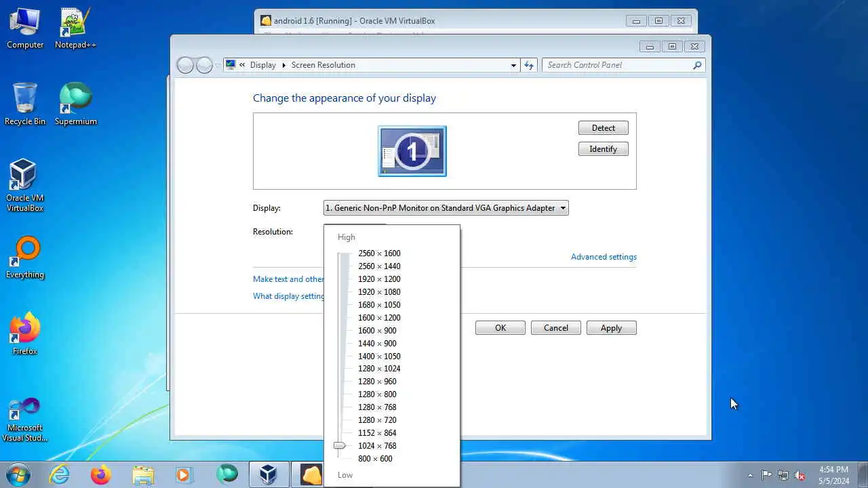
Task: Choose 1280 × 960 resolution
Action: tap(377, 382)
